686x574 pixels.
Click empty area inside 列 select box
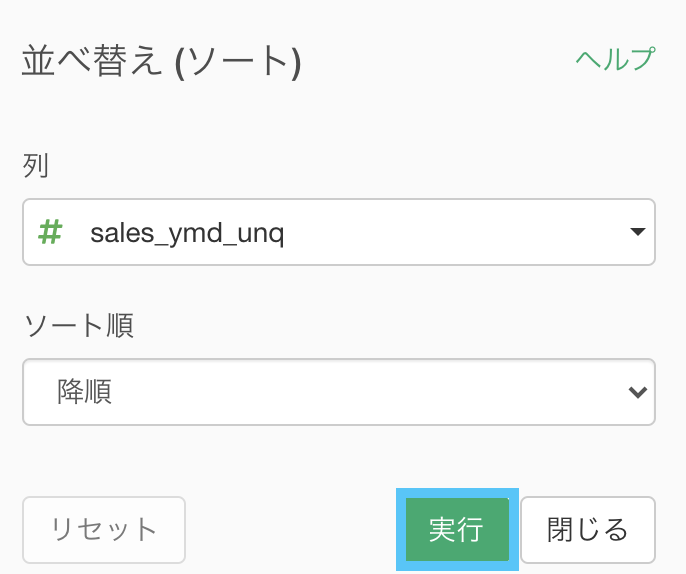pos(455,232)
